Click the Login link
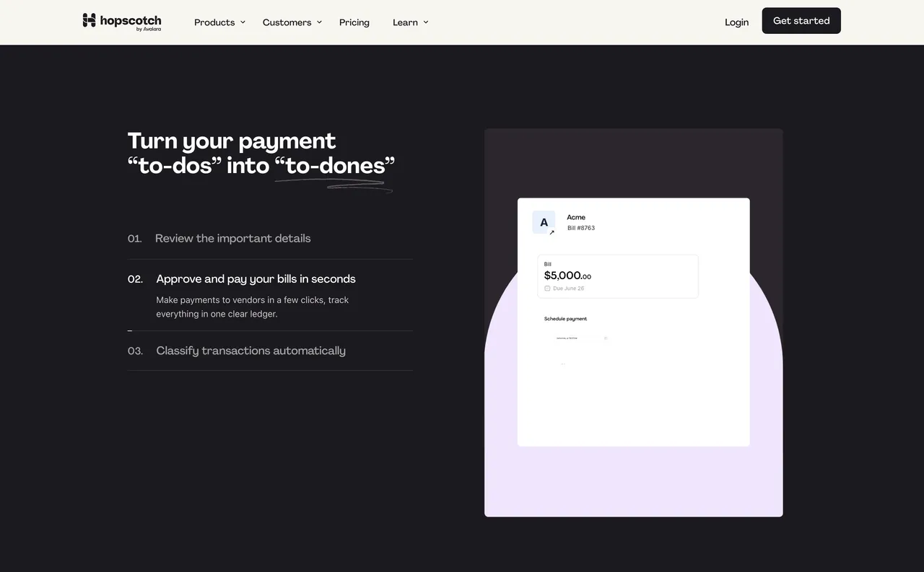924x572 pixels. (736, 22)
